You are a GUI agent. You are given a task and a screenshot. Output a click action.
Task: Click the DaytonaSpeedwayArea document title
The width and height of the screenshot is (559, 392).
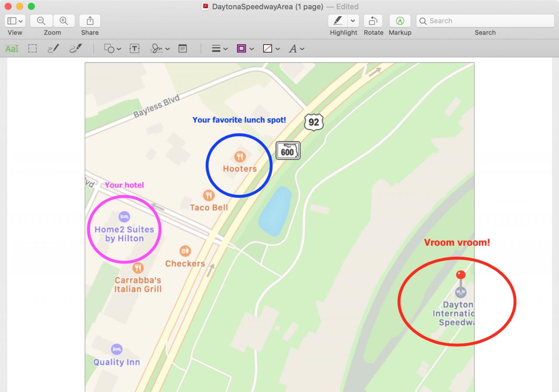coord(268,7)
